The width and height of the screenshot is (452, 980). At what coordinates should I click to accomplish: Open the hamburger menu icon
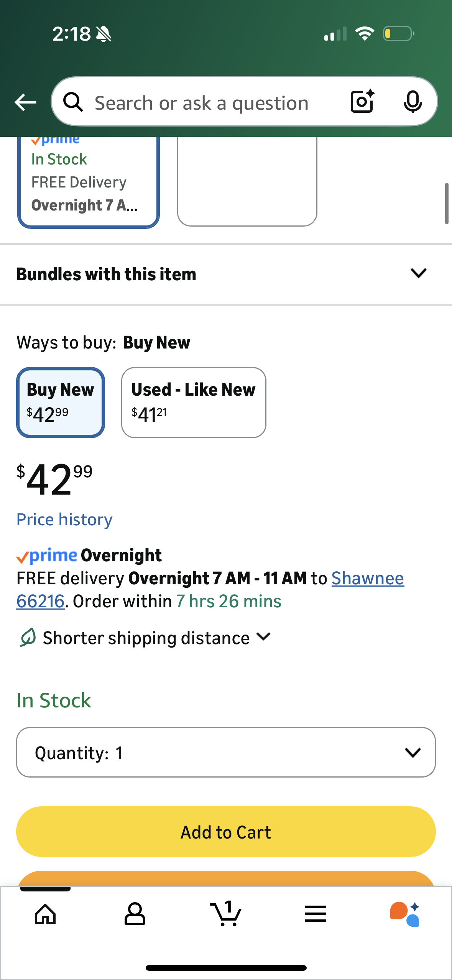coord(316,914)
